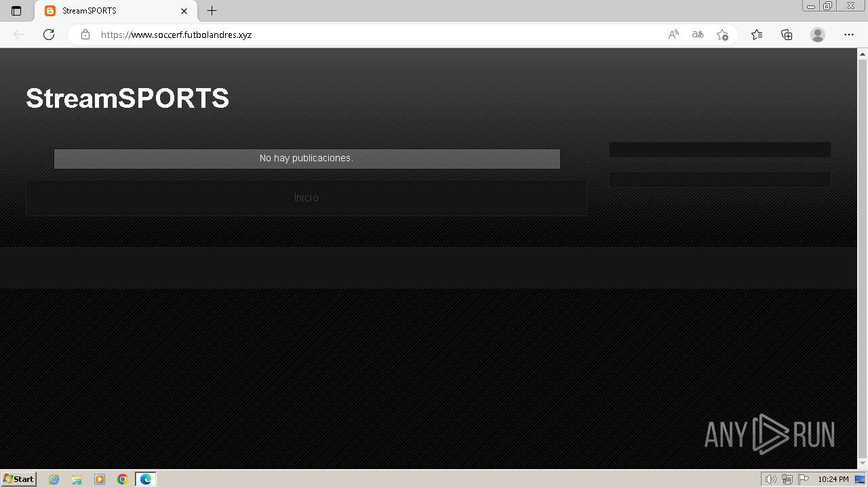Select the StreamSPORTS browser tab
The image size is (868, 488).
tap(116, 11)
